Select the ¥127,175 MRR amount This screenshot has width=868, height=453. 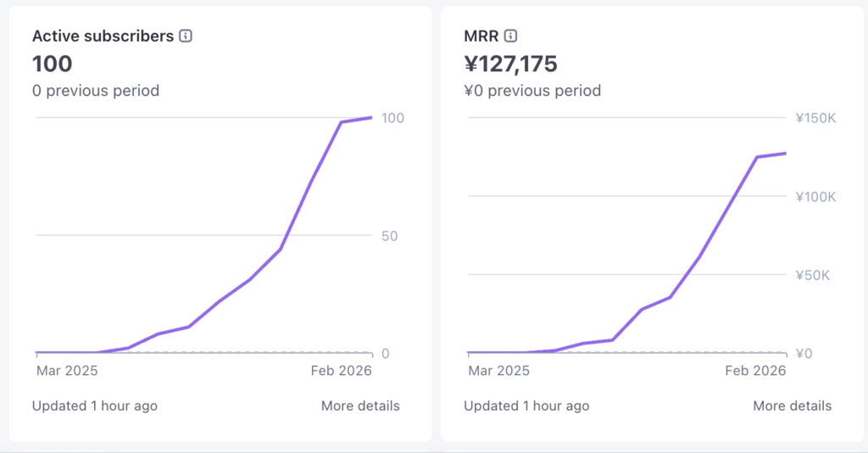tap(510, 64)
